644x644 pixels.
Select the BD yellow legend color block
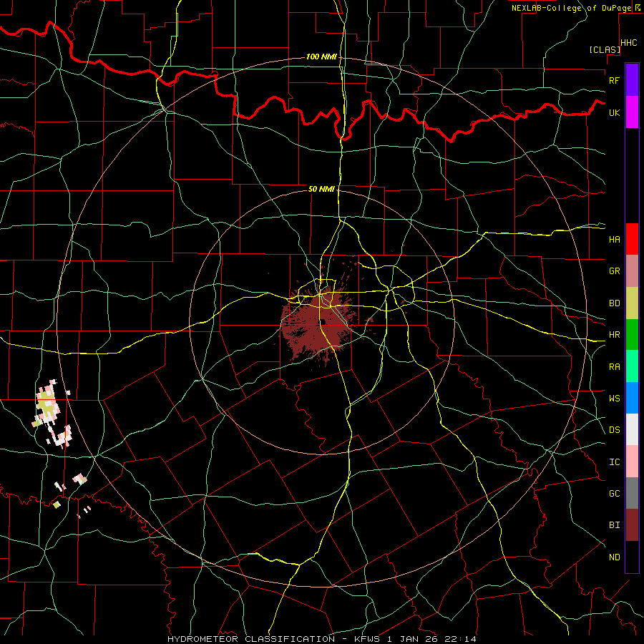tap(632, 303)
